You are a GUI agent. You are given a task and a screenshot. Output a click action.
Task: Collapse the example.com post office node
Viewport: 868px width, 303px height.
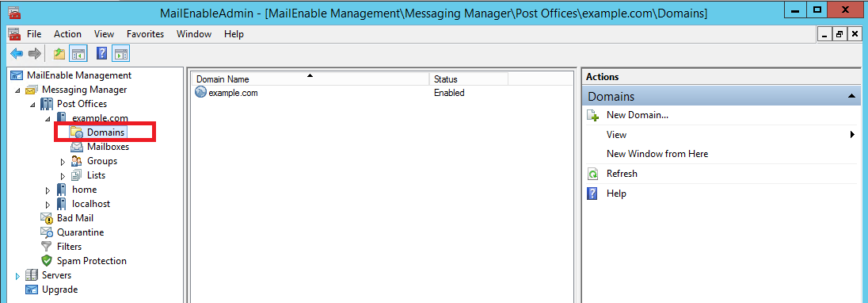pos(48,118)
